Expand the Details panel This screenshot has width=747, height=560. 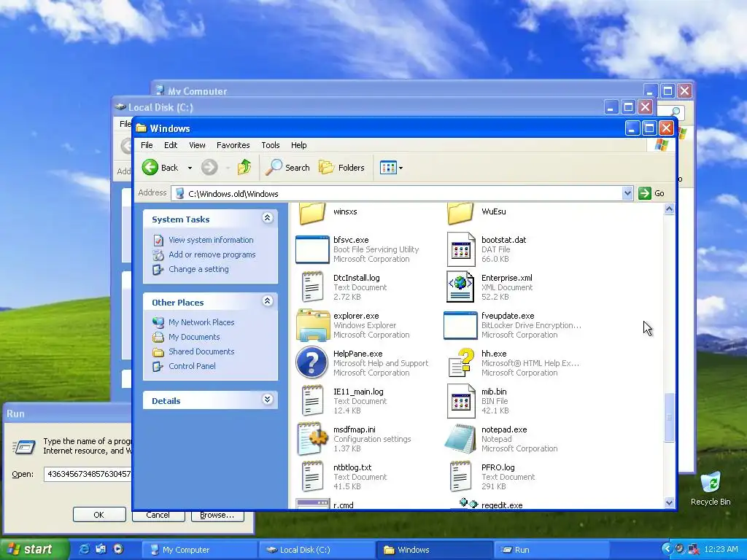267,399
